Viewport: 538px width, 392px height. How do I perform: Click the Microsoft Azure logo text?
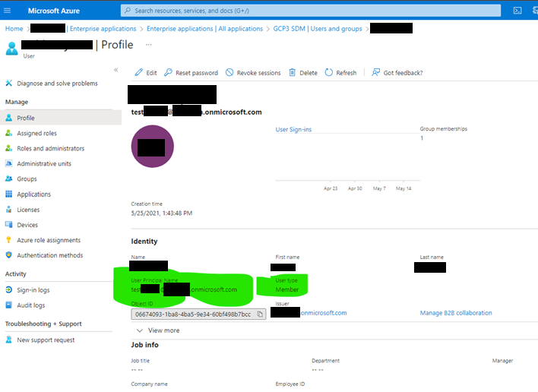[x=53, y=11]
